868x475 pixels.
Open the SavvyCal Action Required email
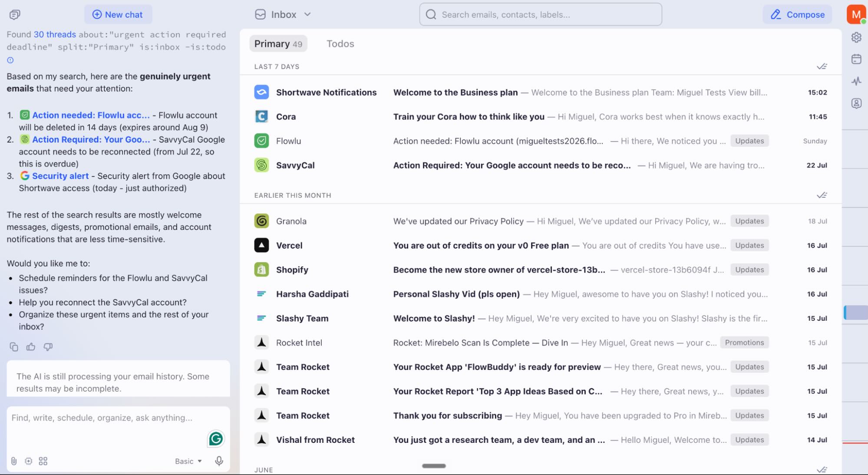tap(541, 166)
